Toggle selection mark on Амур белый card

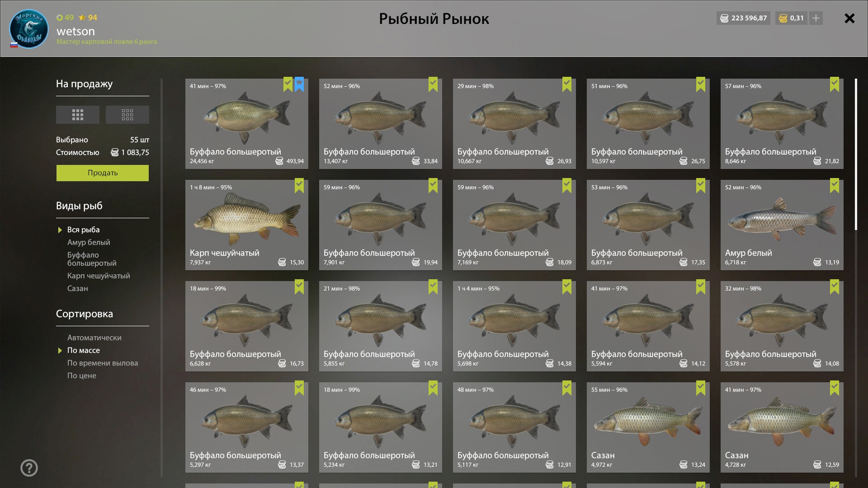835,186
